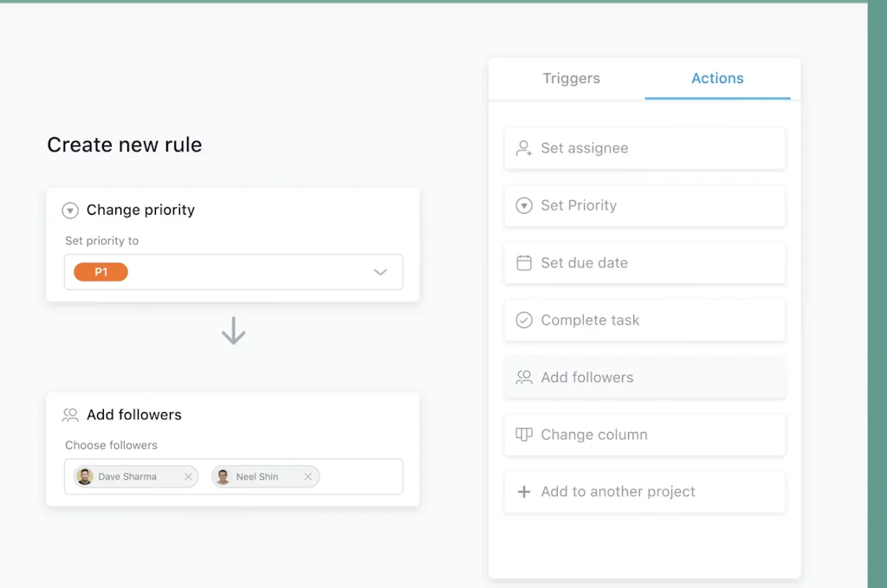Viewport: 887px width, 588px height.
Task: Click the column icon on Change column
Action: click(x=523, y=434)
